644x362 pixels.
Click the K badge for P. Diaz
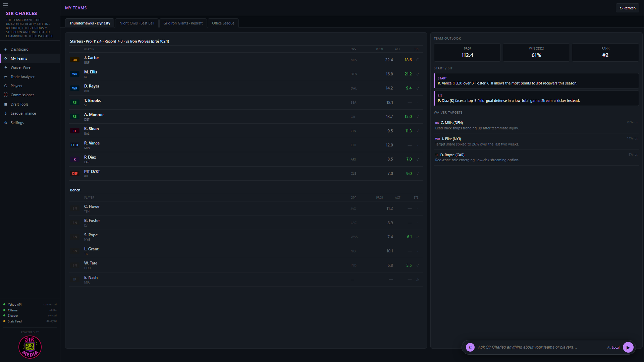75,160
